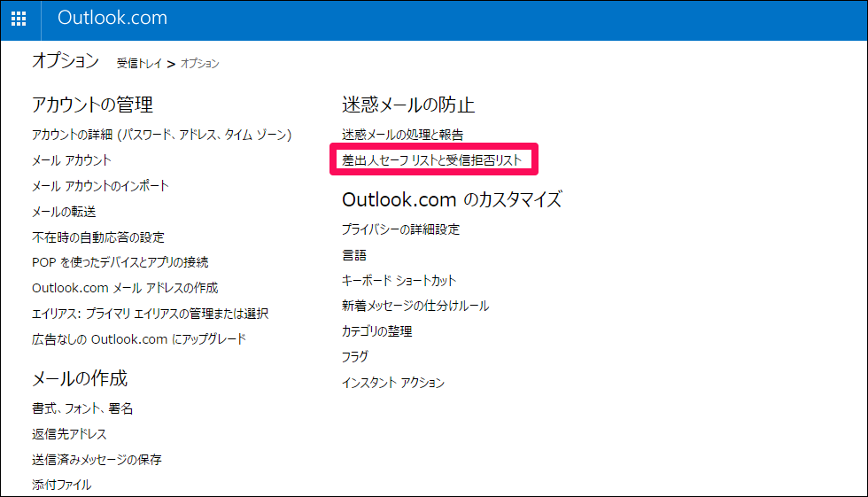Screen dimensions: 868x497
Task: Select 返信先アドレス option
Action: point(69,434)
